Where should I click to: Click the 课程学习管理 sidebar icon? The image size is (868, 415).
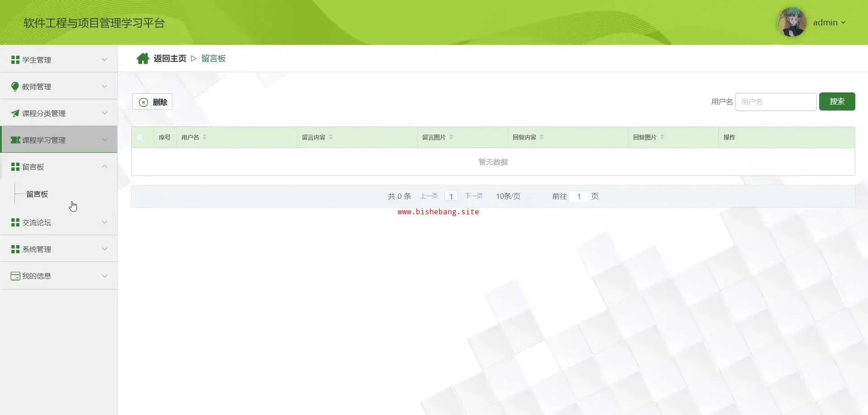15,140
